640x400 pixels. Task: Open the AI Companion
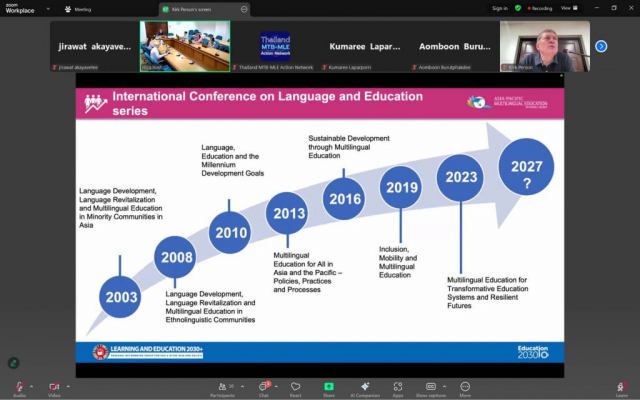click(x=365, y=386)
